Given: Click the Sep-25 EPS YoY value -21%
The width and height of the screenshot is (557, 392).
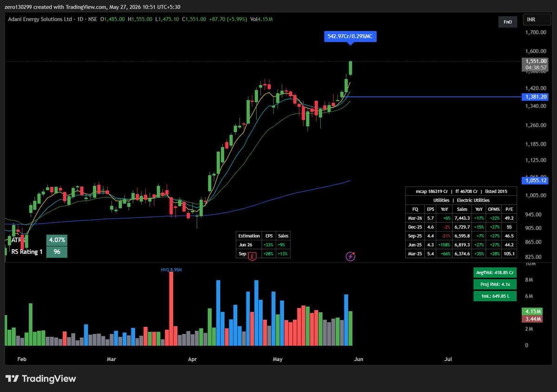Looking at the screenshot, I should [445, 236].
